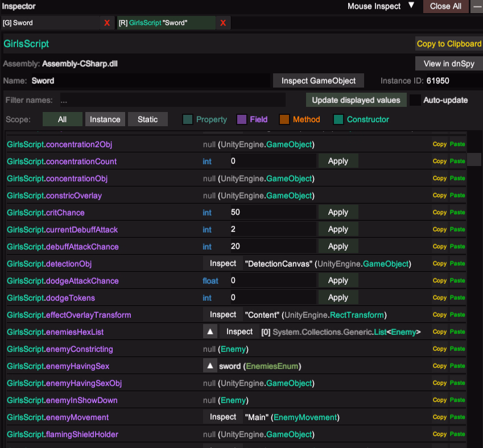Screen dimensions: 483x448
Task: Toggle the Property scope checkbox
Action: [x=188, y=119]
